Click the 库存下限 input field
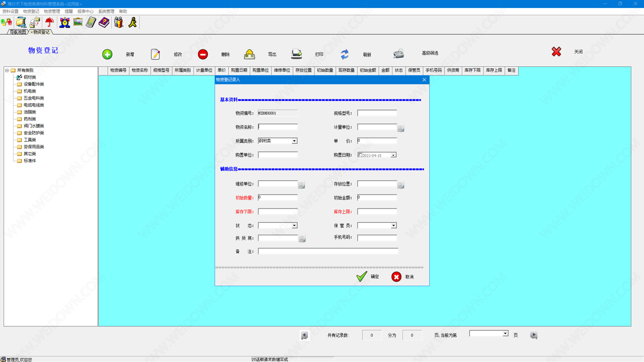644x362 pixels. 278,212
